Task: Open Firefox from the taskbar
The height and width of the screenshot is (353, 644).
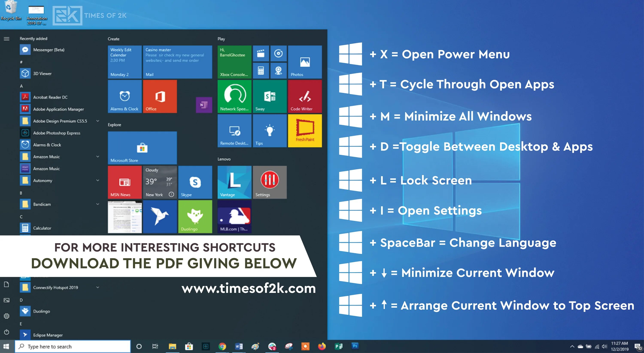Action: pos(322,347)
